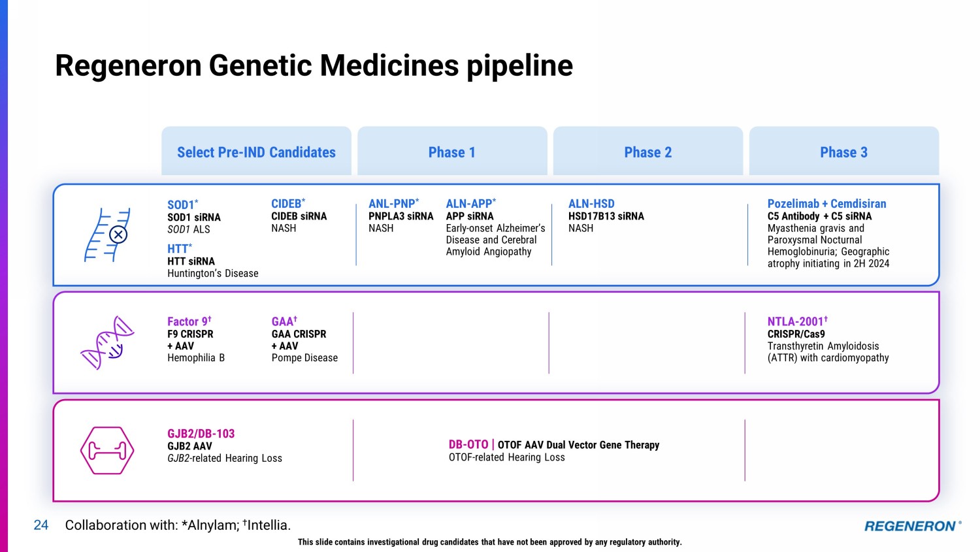Viewport: 980px width, 552px height.
Task: Open Pozelimab + Cemdisiran entry
Action: [x=826, y=204]
